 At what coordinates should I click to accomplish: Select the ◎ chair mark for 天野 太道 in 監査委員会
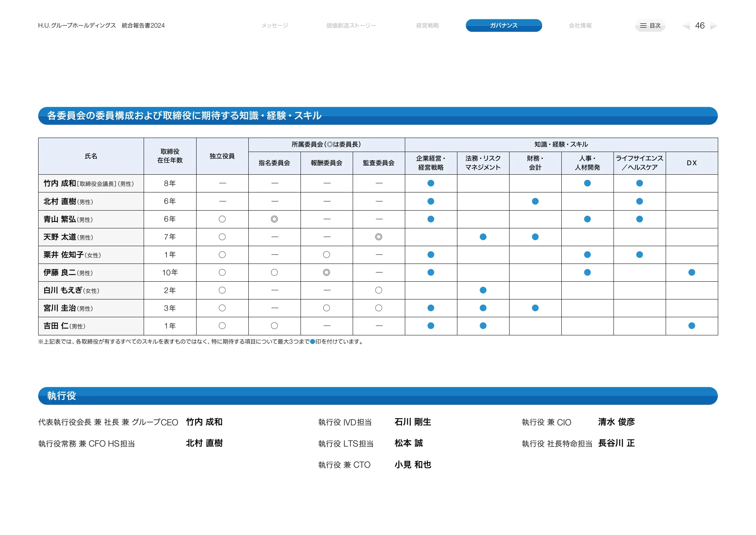tap(378, 237)
